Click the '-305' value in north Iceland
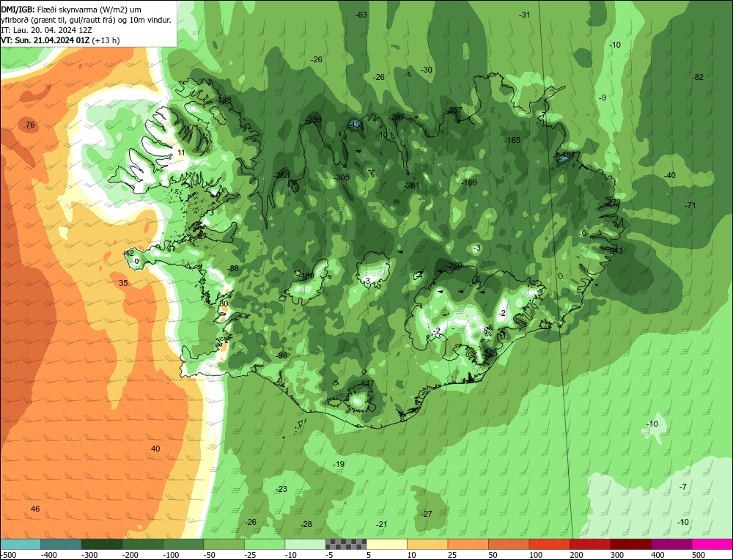This screenshot has height=560, width=733. coord(342,177)
